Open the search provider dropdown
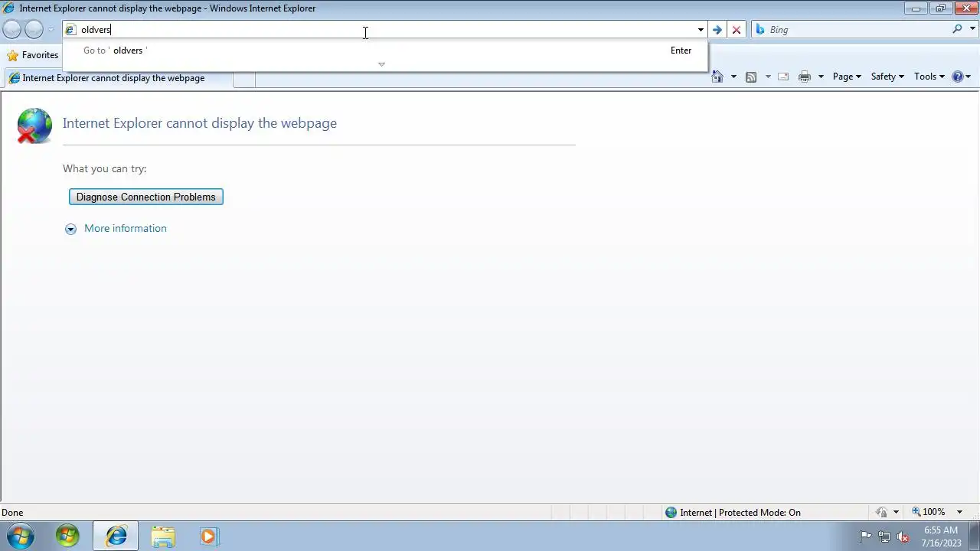This screenshot has width=980, height=551. point(973,29)
